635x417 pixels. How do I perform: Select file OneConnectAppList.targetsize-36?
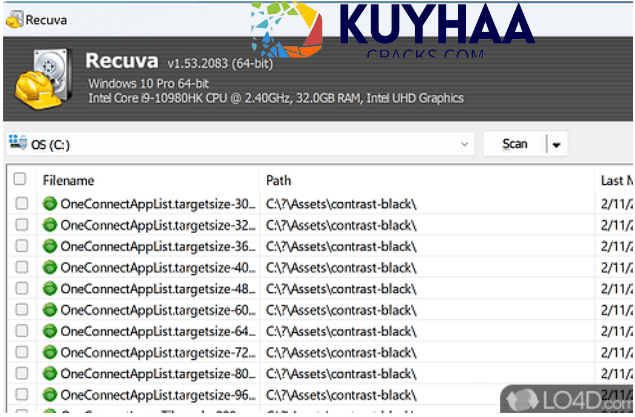[158, 247]
